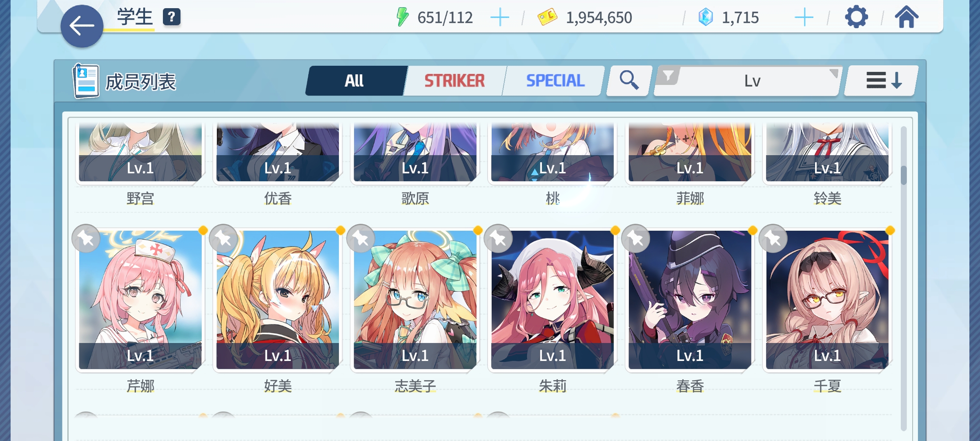Screen dimensions: 980x441
Task: Open the filter funnel icon
Action: [x=668, y=76]
